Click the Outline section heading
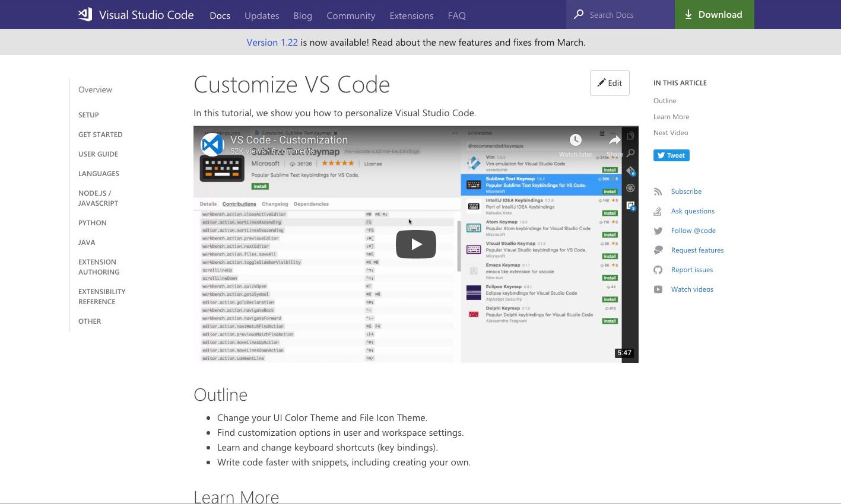Viewport: 841px width, 504px height. [x=220, y=395]
